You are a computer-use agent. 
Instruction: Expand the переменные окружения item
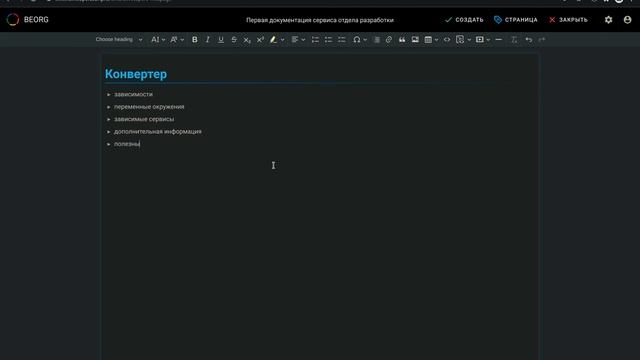(x=109, y=107)
